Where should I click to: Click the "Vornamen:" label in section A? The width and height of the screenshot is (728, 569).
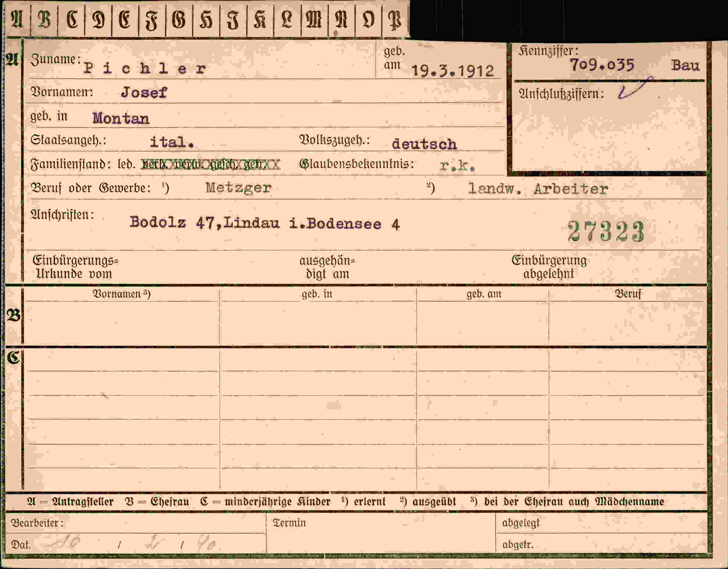pos(62,92)
